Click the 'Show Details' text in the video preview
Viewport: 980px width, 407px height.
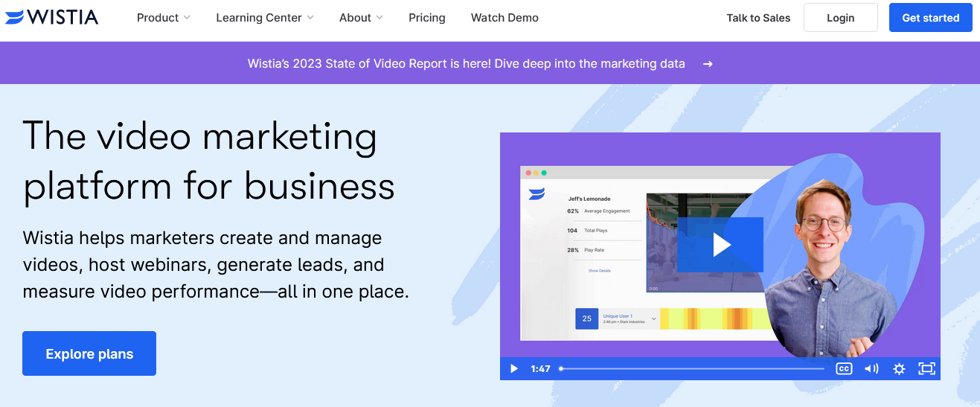click(x=599, y=271)
